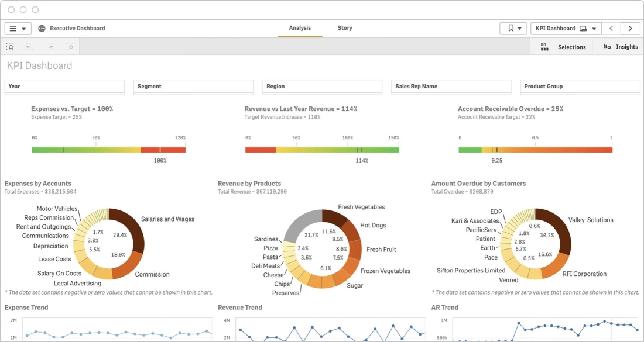Select the Analysis tab
Image resolution: width=644 pixels, height=342 pixels.
(300, 28)
